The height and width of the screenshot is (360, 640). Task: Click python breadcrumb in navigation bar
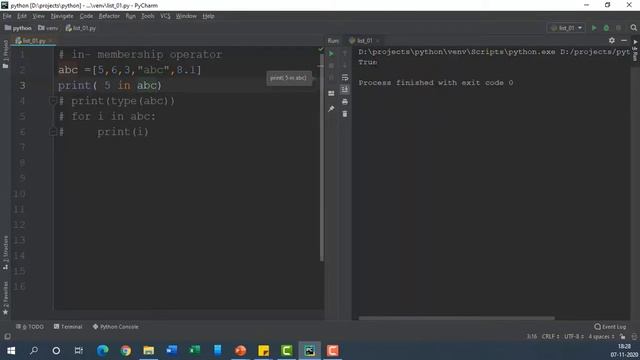pos(18,28)
